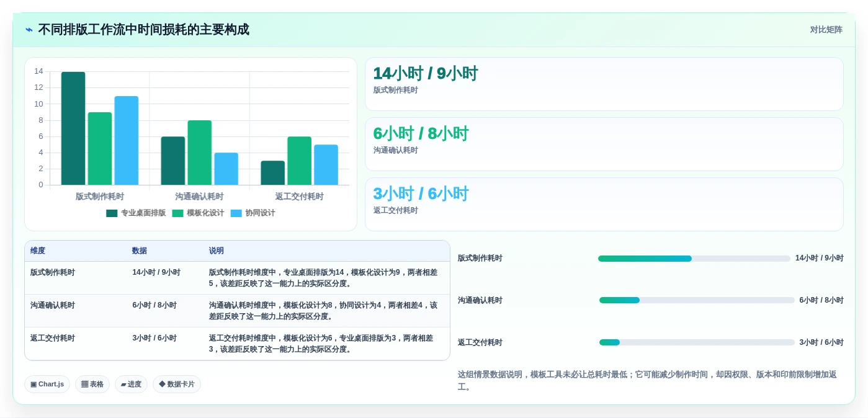
Task: Click the 14小时 / 9小时 progress value
Action: [820, 259]
